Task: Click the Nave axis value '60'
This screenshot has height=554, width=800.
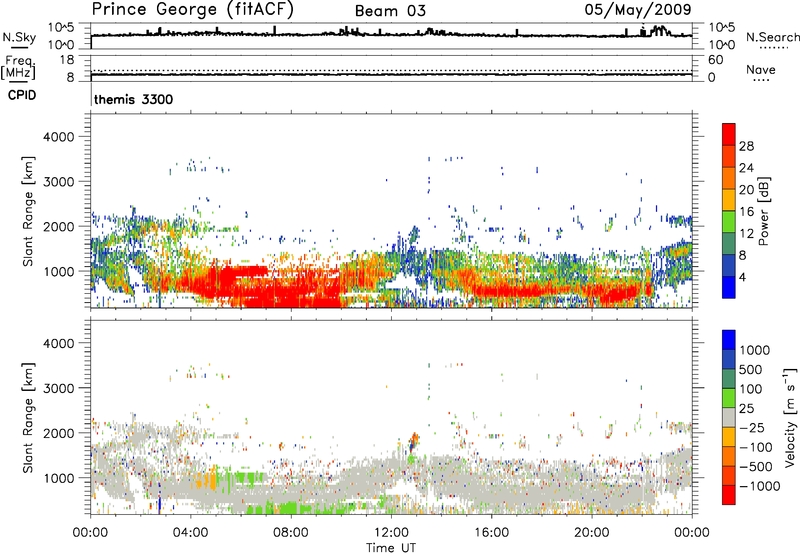Action: 715,60
